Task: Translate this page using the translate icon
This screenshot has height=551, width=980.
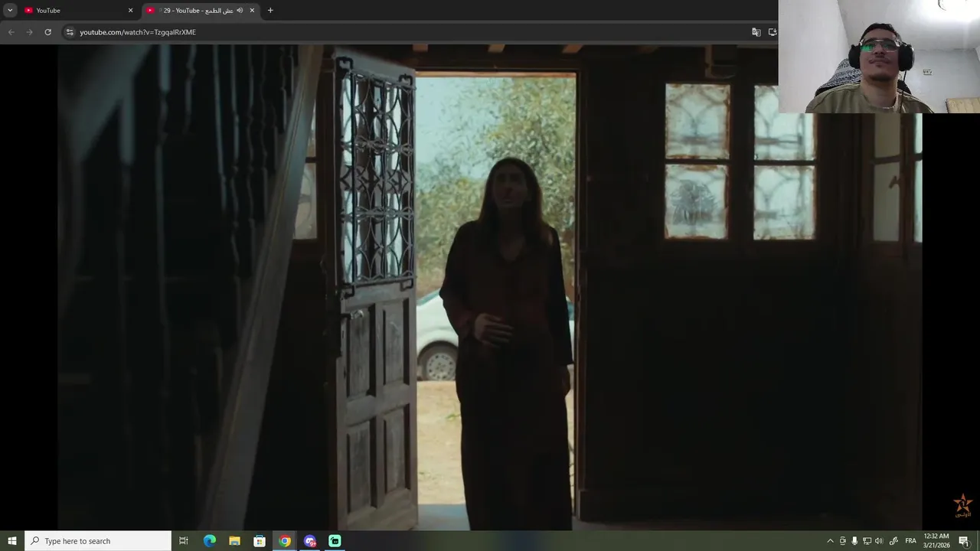Action: [756, 32]
